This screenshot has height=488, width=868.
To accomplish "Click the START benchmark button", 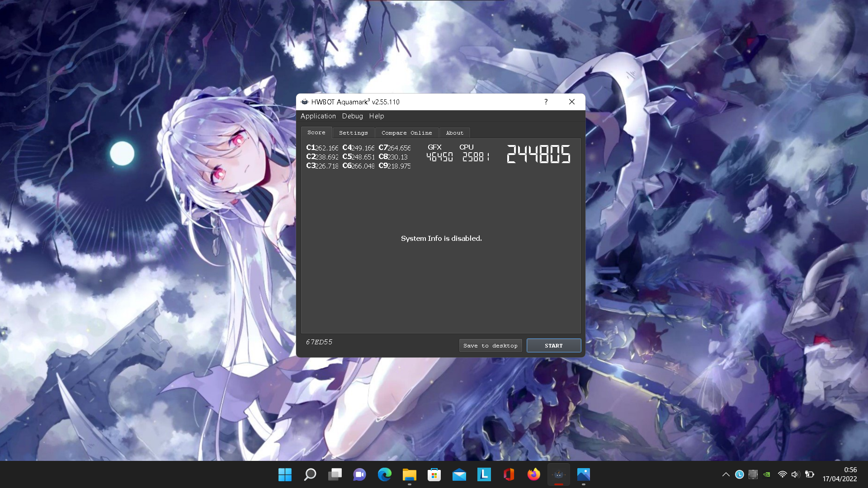I will (553, 346).
